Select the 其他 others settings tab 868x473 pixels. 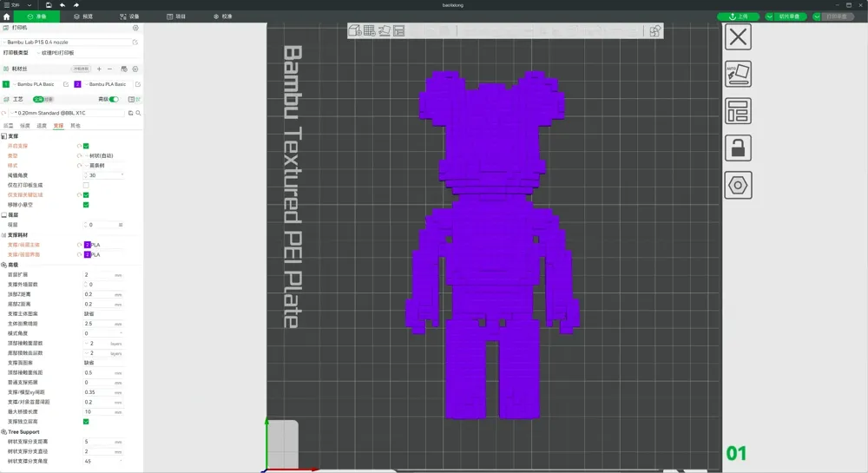[x=76, y=126]
